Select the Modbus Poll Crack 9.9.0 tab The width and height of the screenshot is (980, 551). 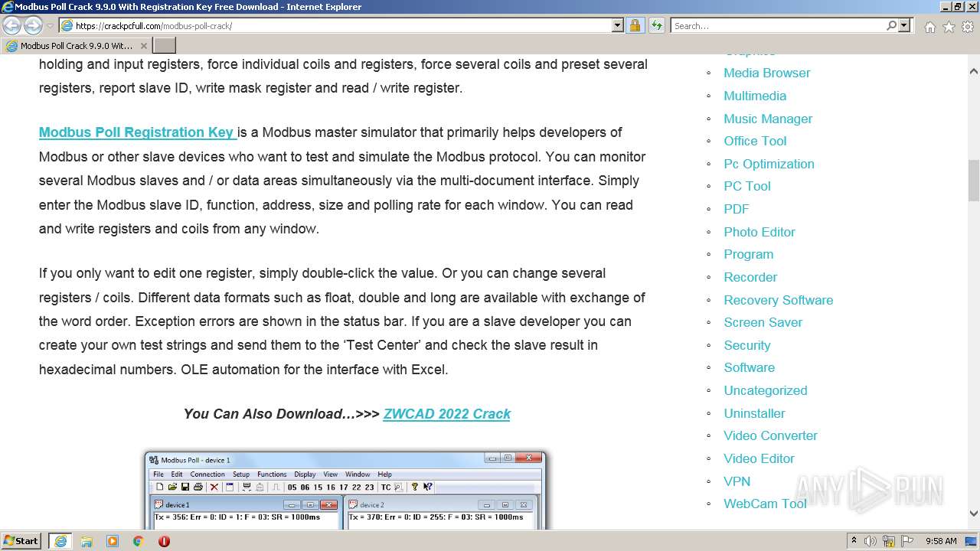[x=77, y=46]
